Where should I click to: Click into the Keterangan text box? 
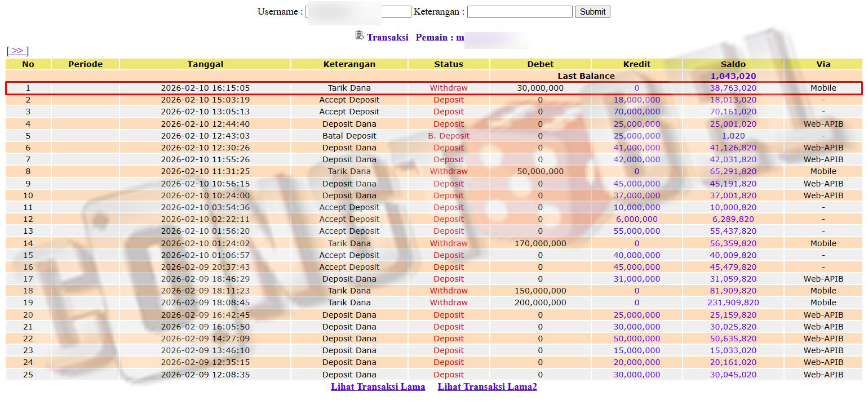pyautogui.click(x=519, y=12)
